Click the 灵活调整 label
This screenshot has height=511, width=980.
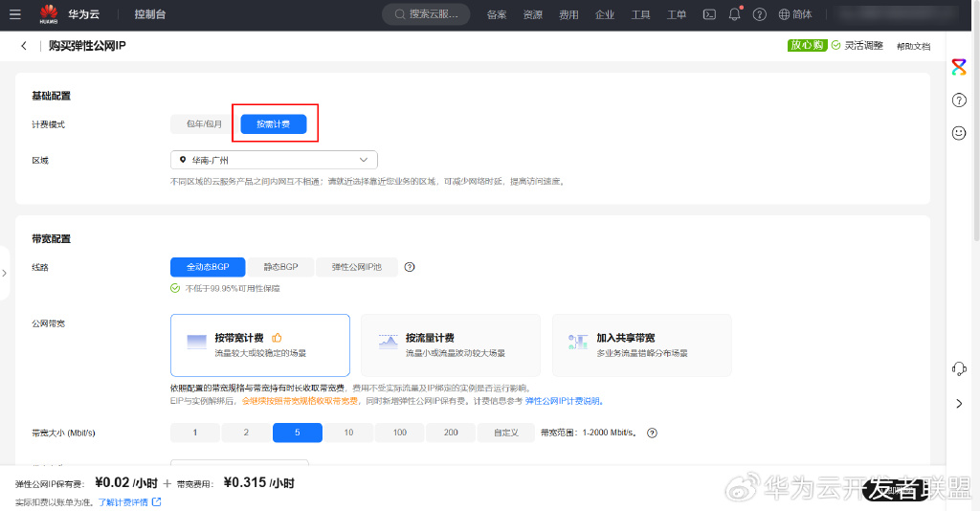pos(864,46)
